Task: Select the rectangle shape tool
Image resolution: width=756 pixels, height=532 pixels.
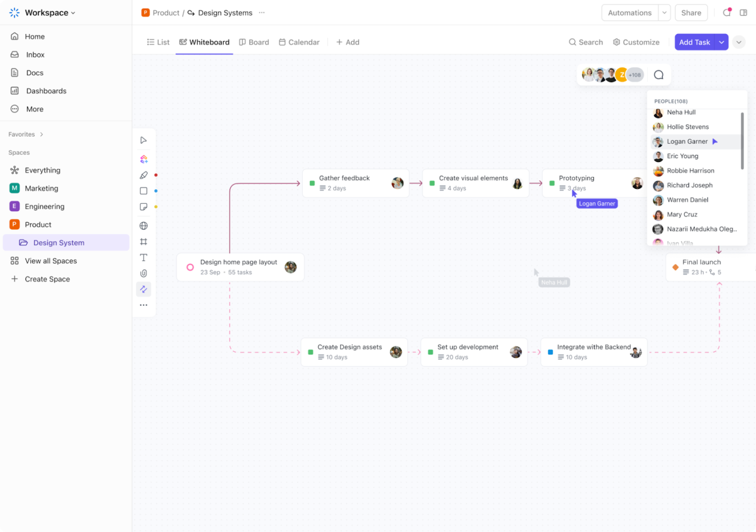Action: pyautogui.click(x=144, y=191)
